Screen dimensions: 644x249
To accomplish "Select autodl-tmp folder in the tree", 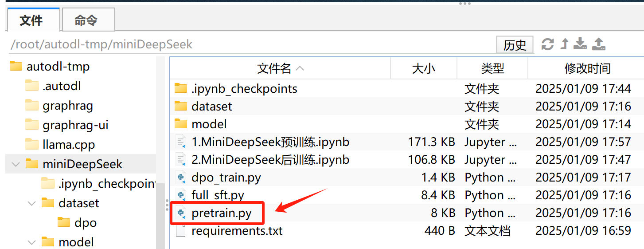I will [x=58, y=67].
